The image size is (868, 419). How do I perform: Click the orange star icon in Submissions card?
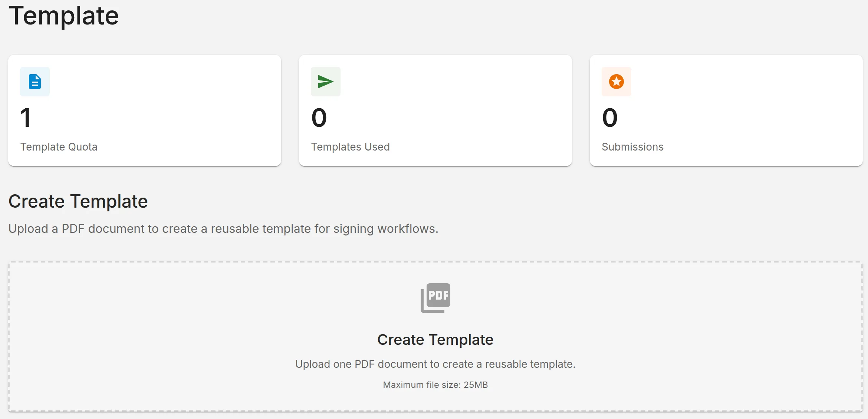[x=617, y=82]
